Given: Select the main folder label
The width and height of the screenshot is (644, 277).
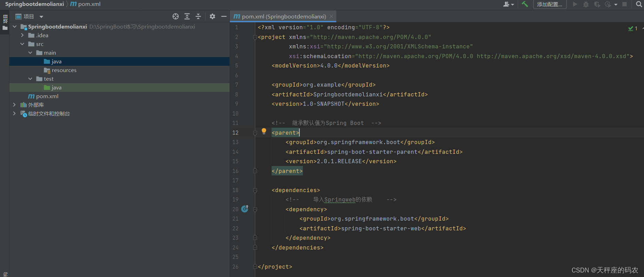Looking at the screenshot, I should (x=50, y=53).
